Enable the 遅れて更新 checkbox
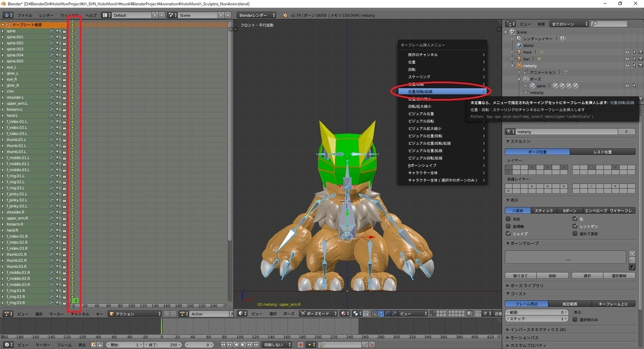This screenshot has height=349, width=644. [575, 234]
